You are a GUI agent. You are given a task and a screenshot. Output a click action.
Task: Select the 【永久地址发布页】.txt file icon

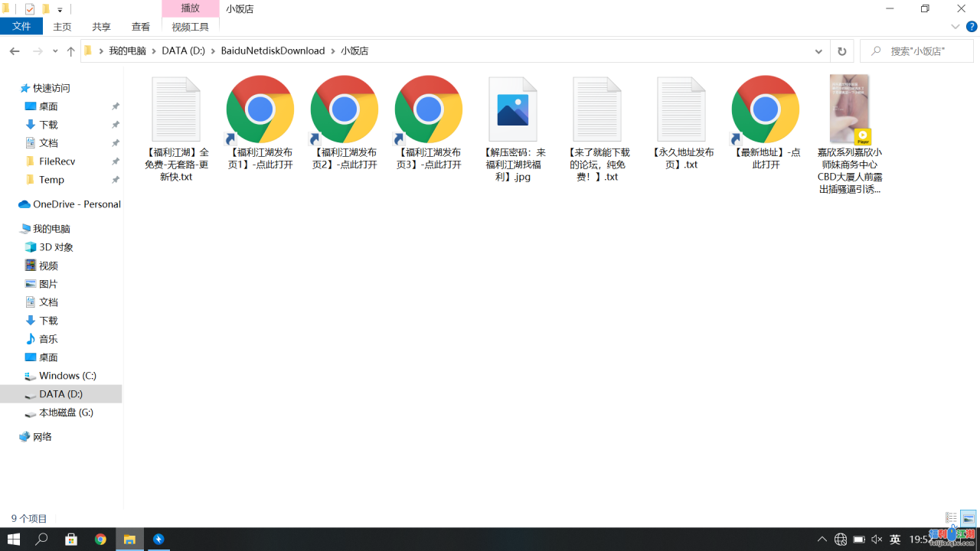tap(681, 109)
